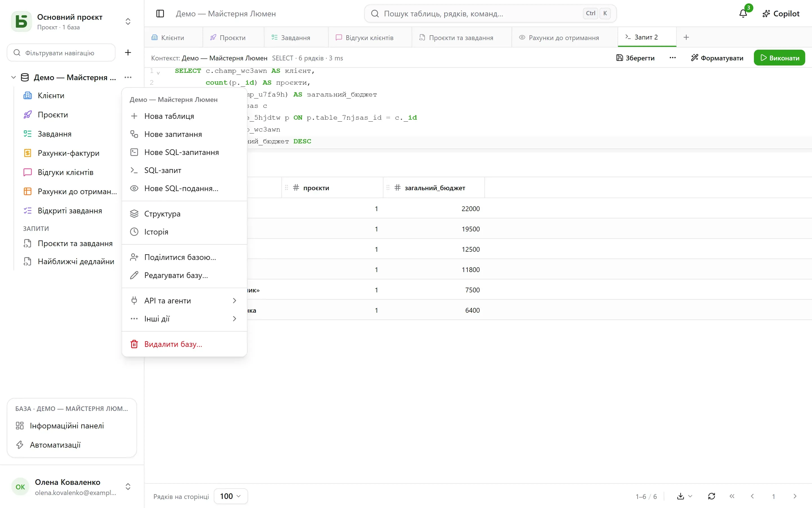Open Рахунки-фактури table in sidebar
This screenshot has height=508, width=812.
click(69, 153)
